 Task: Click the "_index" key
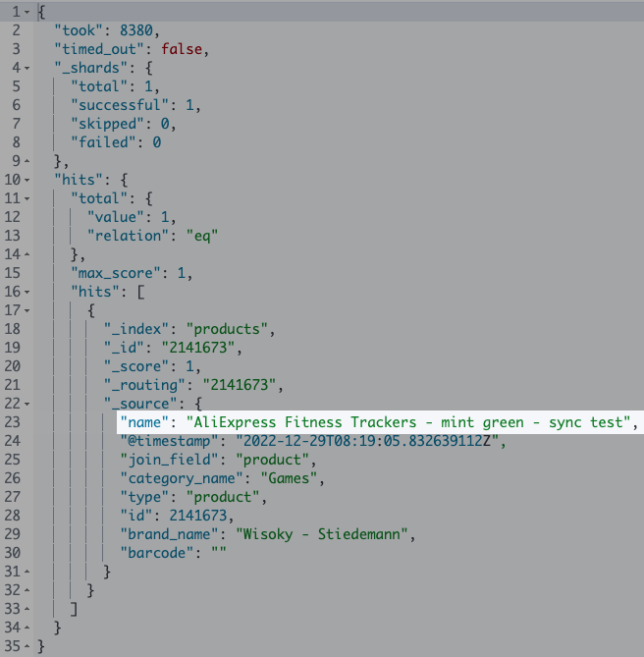tap(135, 329)
